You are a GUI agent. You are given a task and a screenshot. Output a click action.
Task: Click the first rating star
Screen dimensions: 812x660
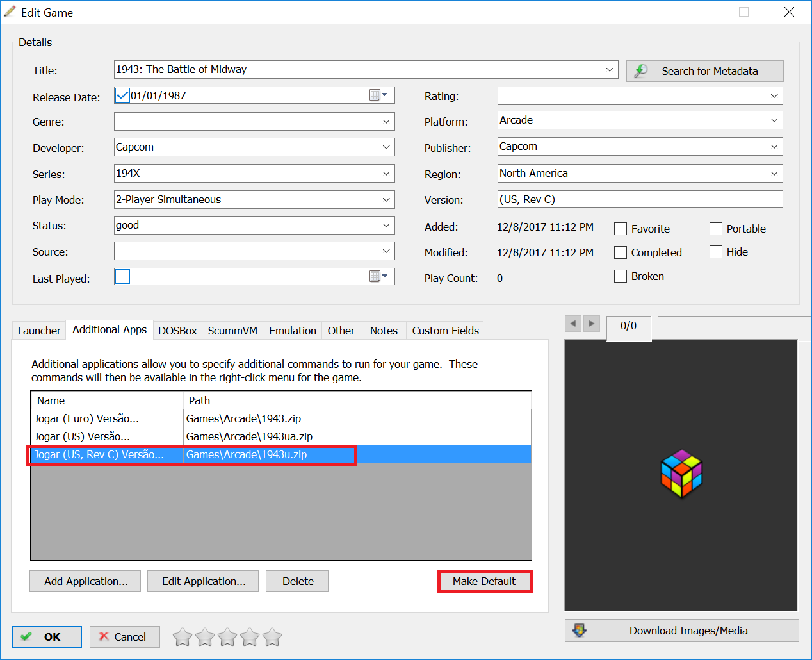click(x=183, y=637)
